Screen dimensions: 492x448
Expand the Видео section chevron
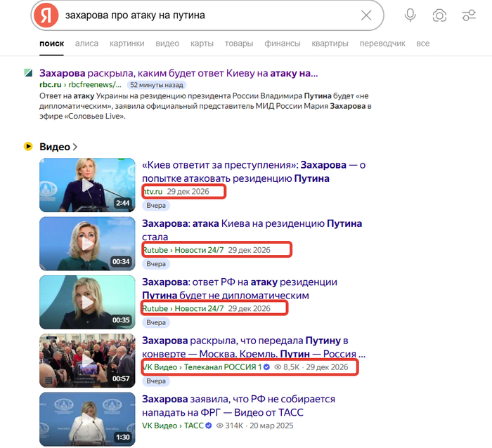(75, 147)
